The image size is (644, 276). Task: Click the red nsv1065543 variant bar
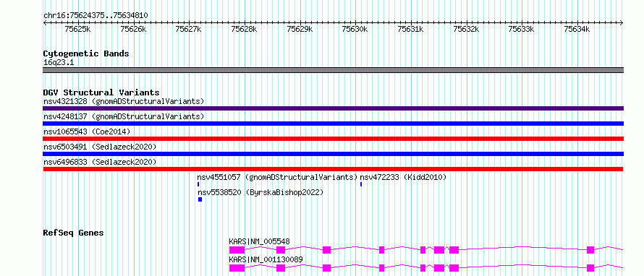333,139
